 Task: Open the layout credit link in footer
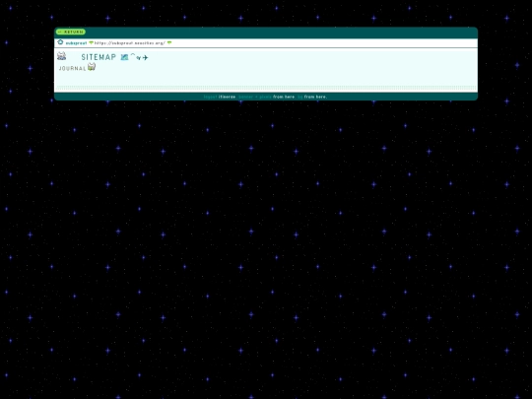click(x=227, y=97)
